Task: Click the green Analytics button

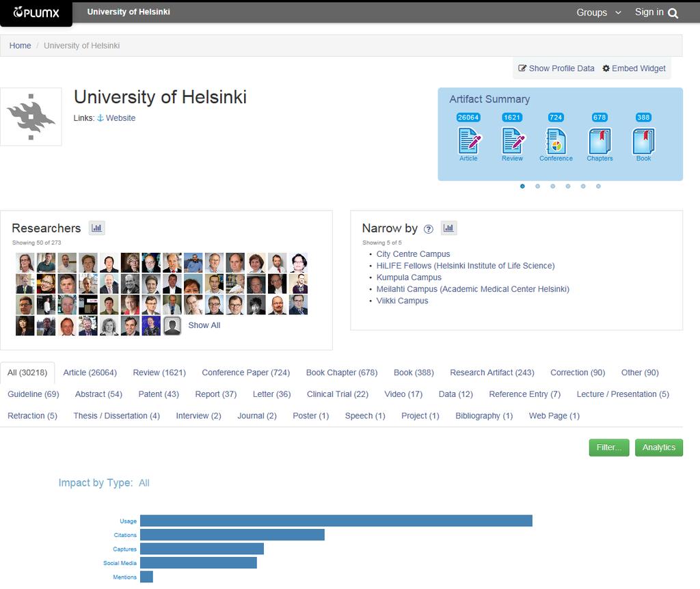Action: click(x=659, y=448)
